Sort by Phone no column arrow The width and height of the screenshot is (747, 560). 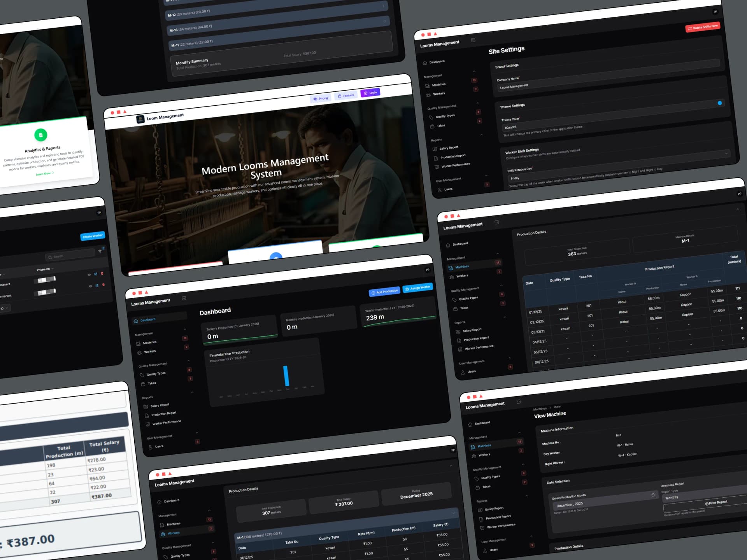tap(53, 269)
